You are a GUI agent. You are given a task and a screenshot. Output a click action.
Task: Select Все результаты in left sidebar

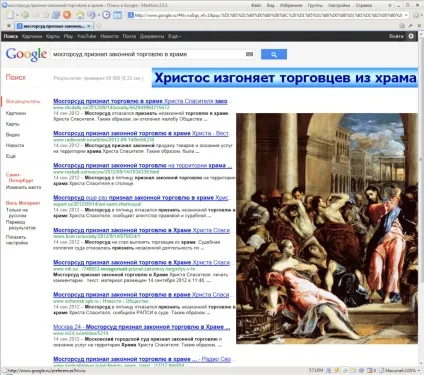23,101
